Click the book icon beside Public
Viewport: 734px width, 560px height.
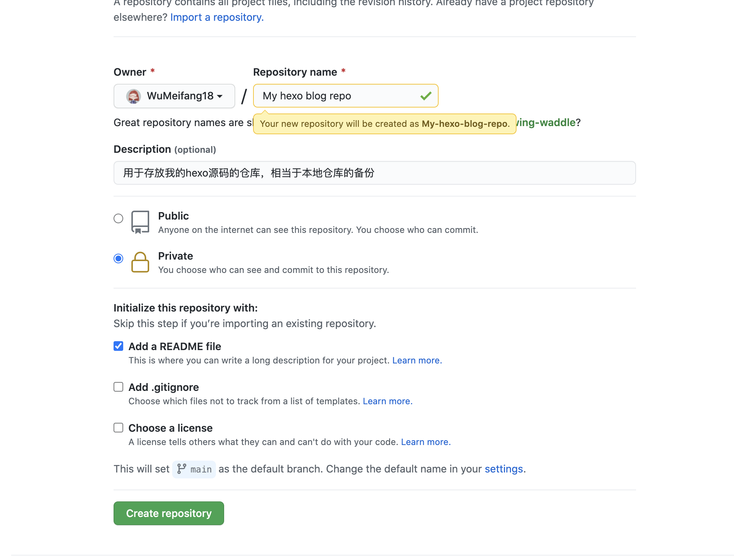[140, 221]
